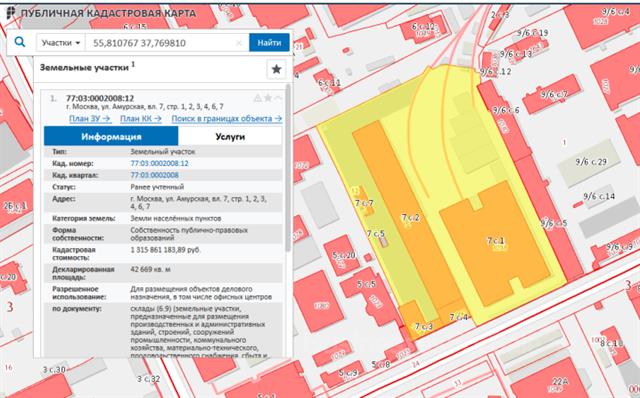Click the 7 с.5 building label on map

click(375, 234)
